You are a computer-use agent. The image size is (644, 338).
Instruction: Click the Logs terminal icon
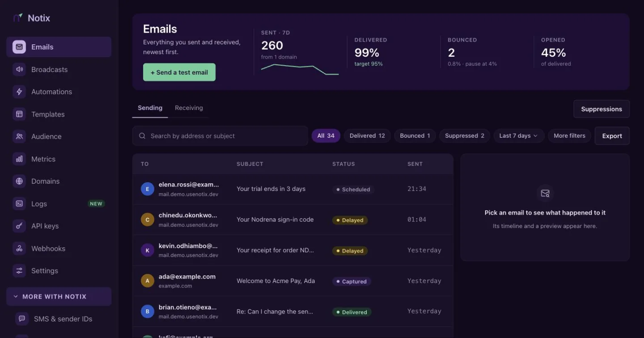[x=19, y=203]
